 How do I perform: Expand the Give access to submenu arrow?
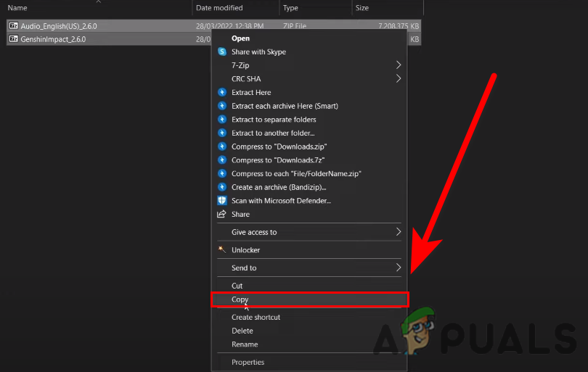pos(399,232)
